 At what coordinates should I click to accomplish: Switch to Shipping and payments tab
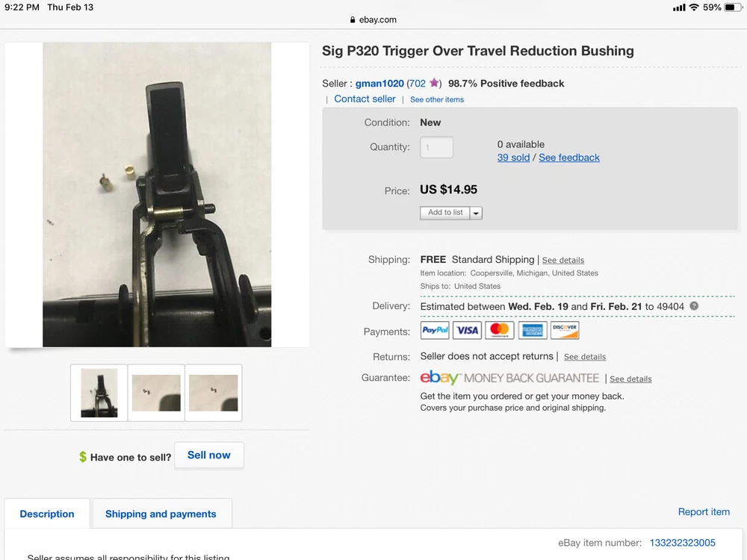tap(161, 514)
